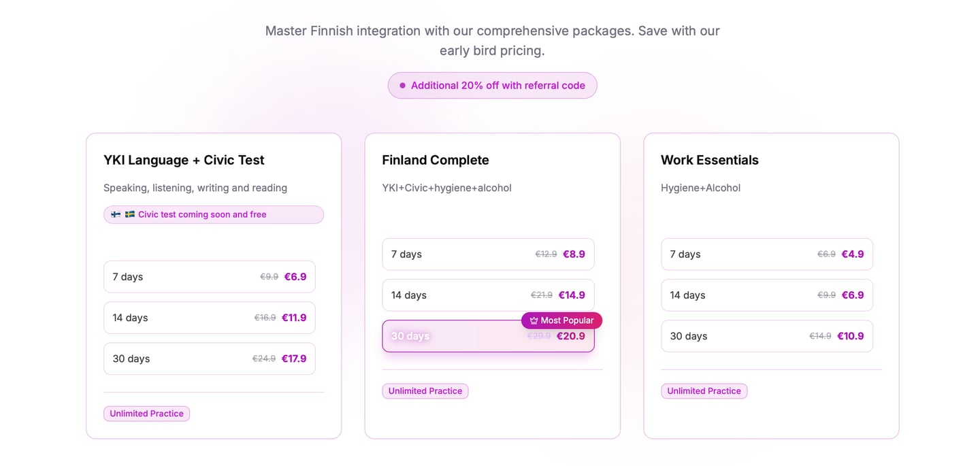Click the Finland Complete card title
The height and width of the screenshot is (466, 980).
point(436,161)
